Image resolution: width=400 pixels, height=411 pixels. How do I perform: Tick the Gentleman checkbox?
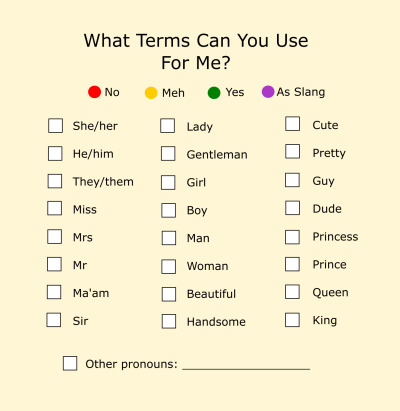click(168, 154)
